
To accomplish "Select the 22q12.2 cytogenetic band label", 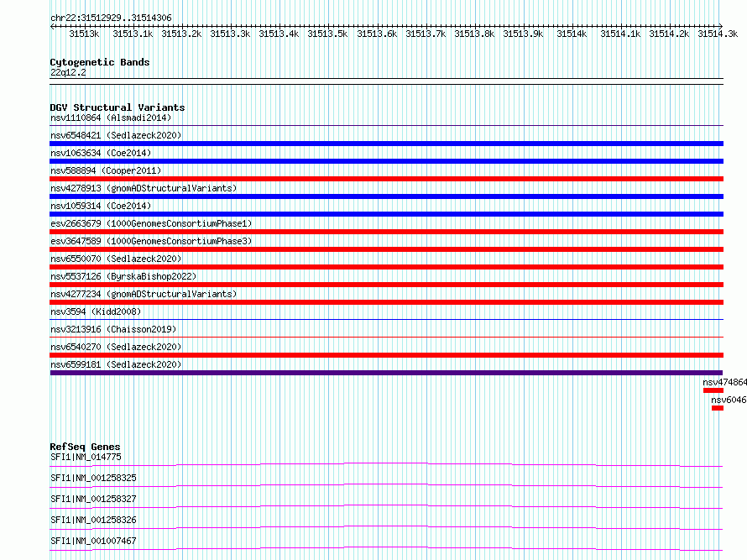I will [68, 72].
